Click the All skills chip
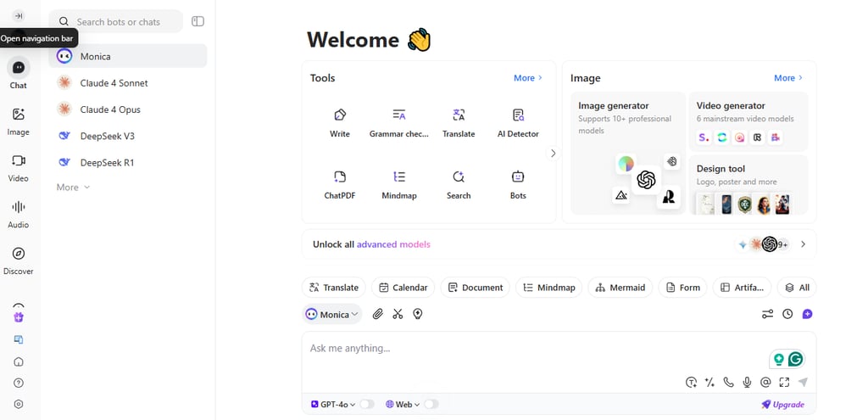868x420 pixels. pos(797,288)
